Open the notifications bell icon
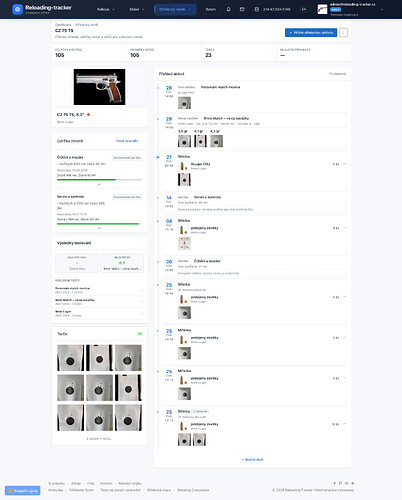The width and height of the screenshot is (402, 500). (228, 9)
